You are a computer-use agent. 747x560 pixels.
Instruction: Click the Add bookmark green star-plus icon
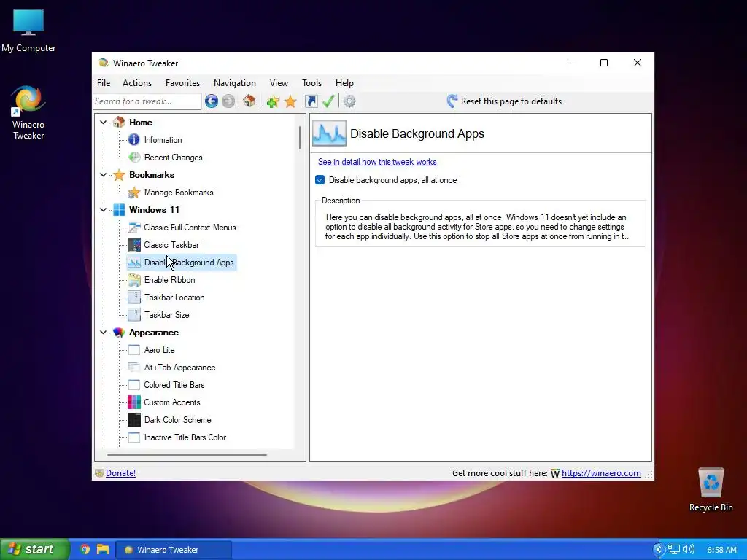[273, 101]
